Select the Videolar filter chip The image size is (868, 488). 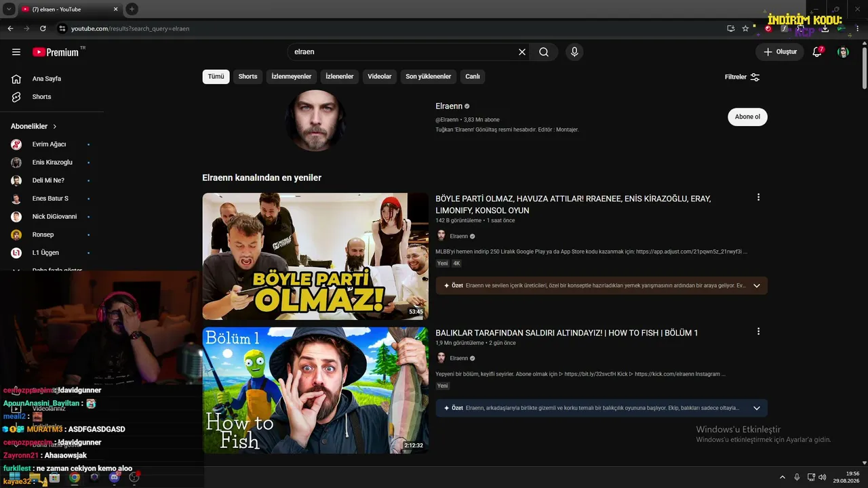pos(380,77)
